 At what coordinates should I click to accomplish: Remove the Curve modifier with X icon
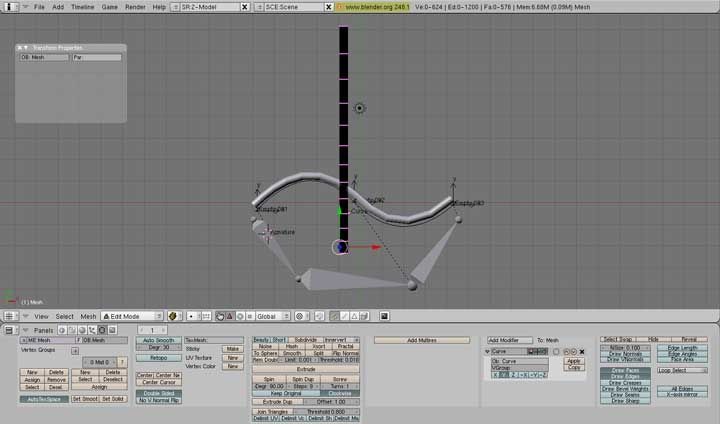[582, 351]
